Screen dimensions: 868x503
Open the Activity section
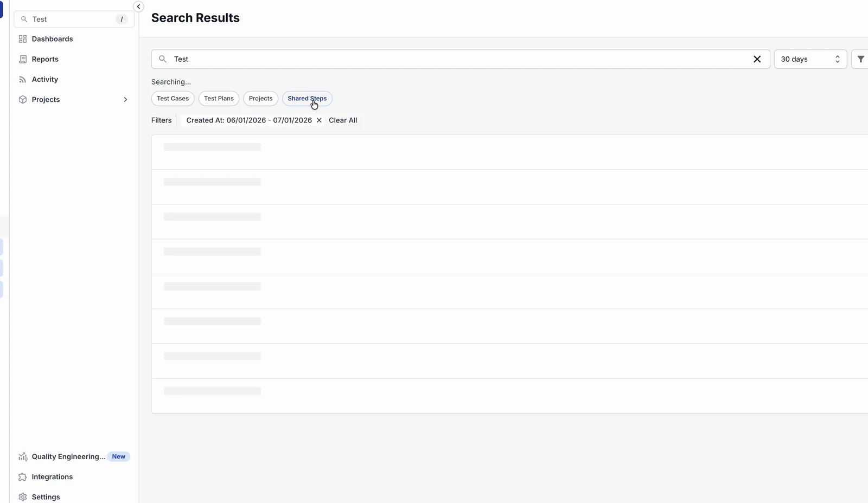[x=44, y=79]
